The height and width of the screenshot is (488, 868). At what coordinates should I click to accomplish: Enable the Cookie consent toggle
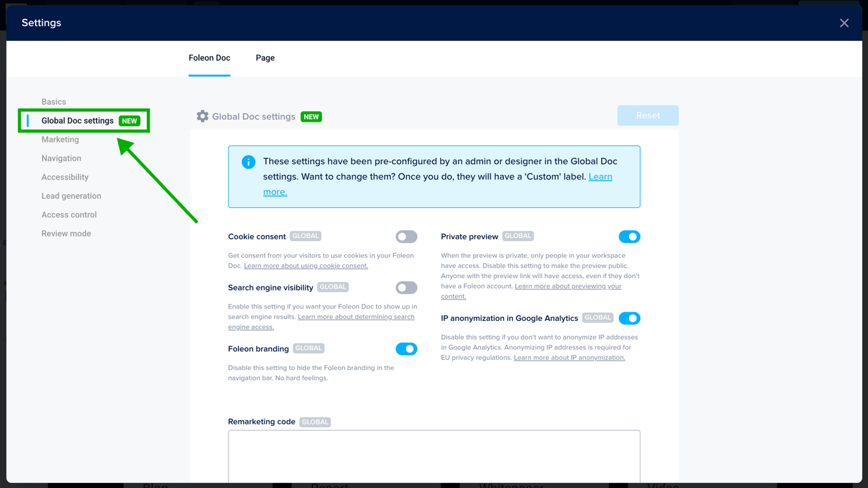point(406,237)
